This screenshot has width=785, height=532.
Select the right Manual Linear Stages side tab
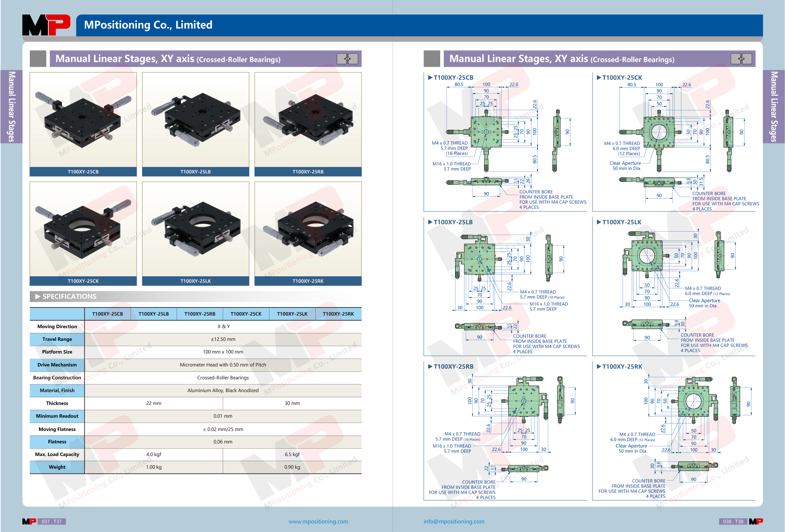[x=774, y=107]
